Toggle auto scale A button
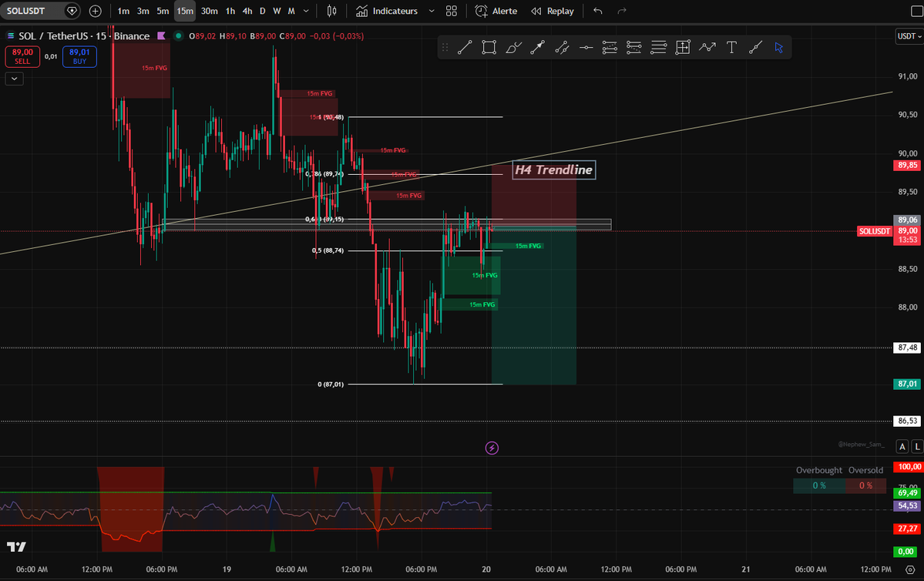Image resolution: width=924 pixels, height=581 pixels. [x=902, y=447]
